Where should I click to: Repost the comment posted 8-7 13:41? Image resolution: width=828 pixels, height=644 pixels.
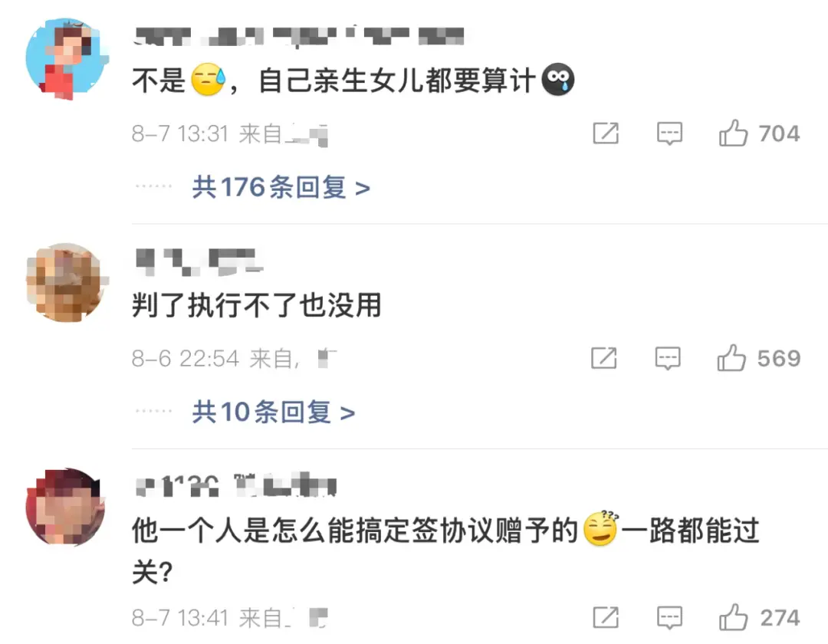(606, 617)
